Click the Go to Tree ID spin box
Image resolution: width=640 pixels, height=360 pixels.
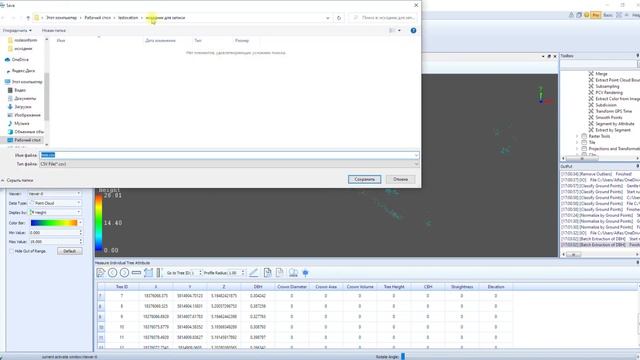196,273
